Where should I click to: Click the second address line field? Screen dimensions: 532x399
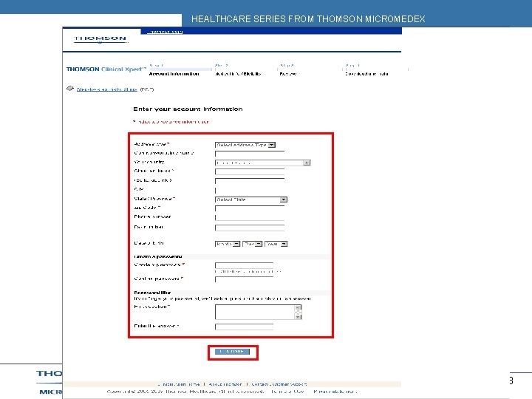[x=250, y=181]
